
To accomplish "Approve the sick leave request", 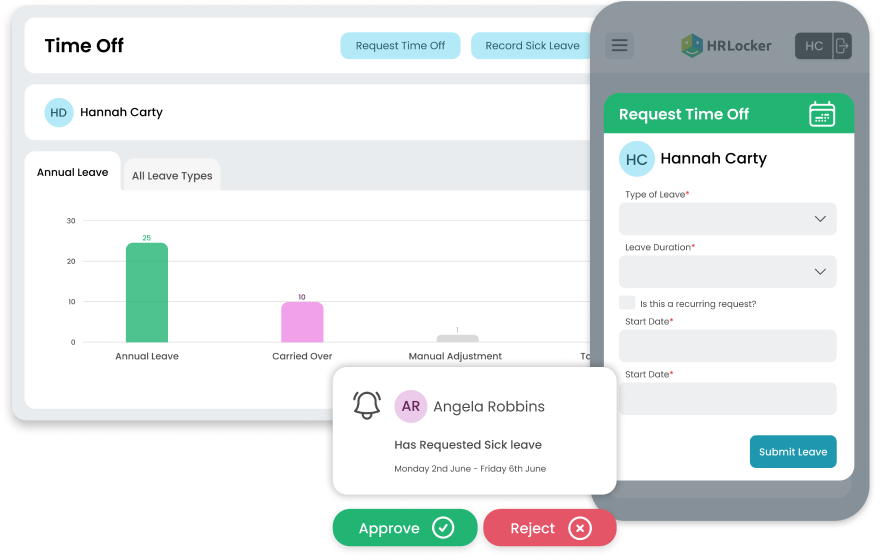I will tap(405, 527).
